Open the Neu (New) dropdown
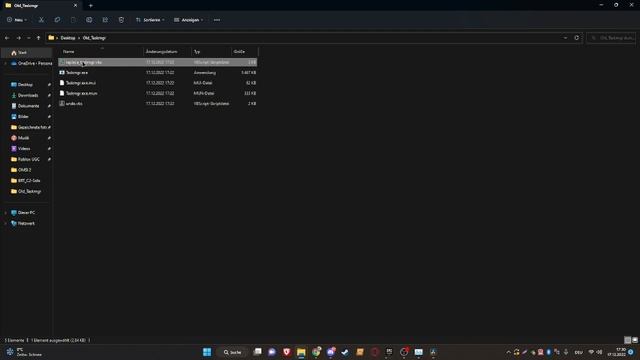 click(17, 20)
